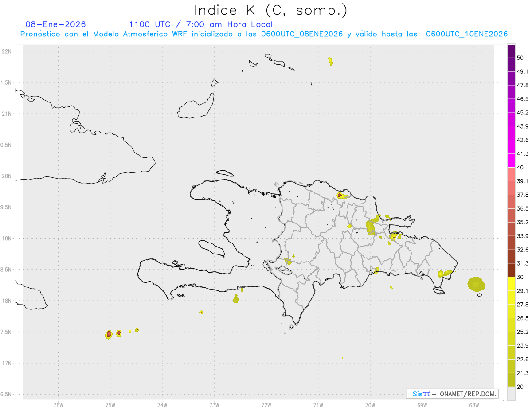Click the colorbar value '26.5'
The height and width of the screenshot is (411, 532).
pos(523,318)
